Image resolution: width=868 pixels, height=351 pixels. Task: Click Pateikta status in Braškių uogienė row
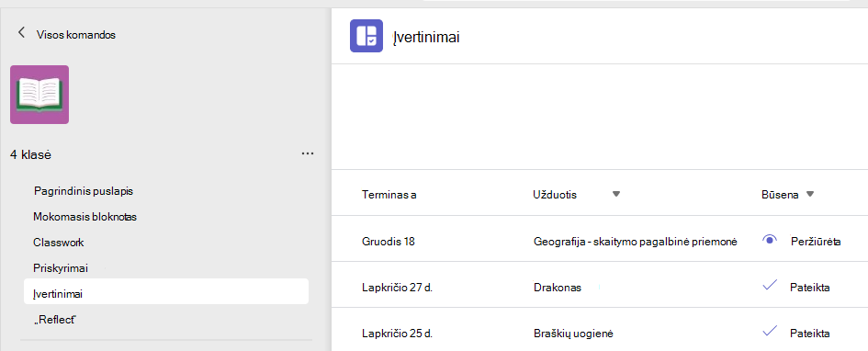coord(810,334)
